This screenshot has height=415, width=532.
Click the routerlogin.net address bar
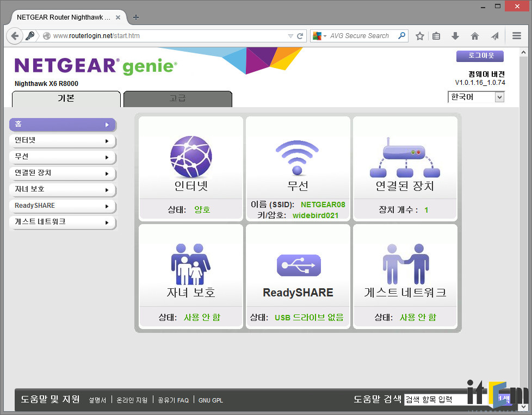[170, 36]
